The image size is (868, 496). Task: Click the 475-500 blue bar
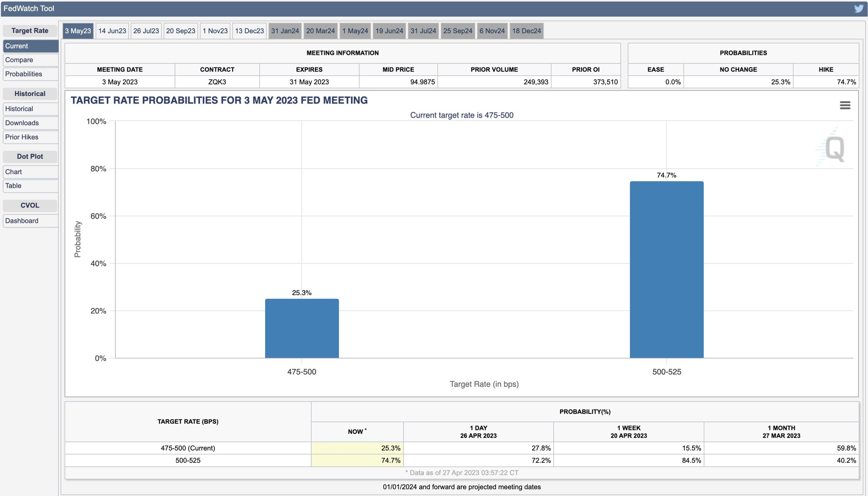click(x=301, y=328)
